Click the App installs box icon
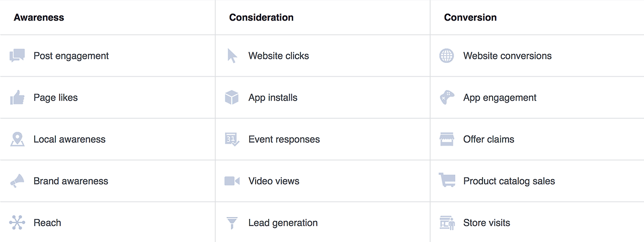Viewport: 644px width, 242px height. 232,98
